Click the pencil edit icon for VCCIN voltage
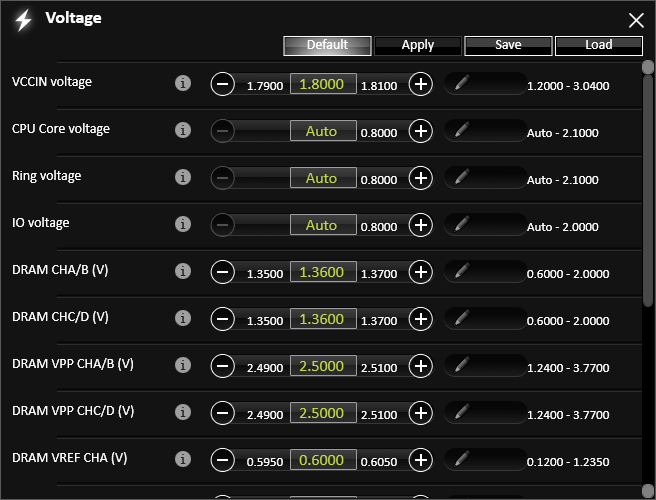The width and height of the screenshot is (656, 500). pyautogui.click(x=461, y=84)
